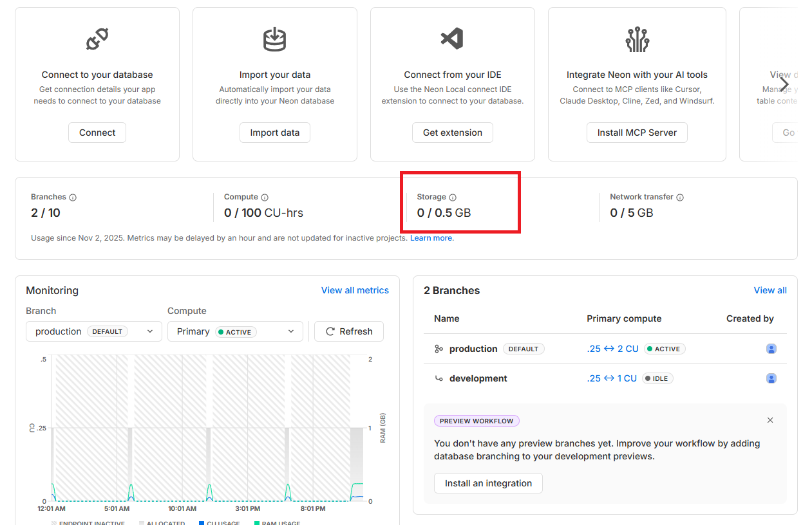Image resolution: width=812 pixels, height=525 pixels.
Task: Dismiss the Preview Workflow notice
Action: tap(770, 420)
